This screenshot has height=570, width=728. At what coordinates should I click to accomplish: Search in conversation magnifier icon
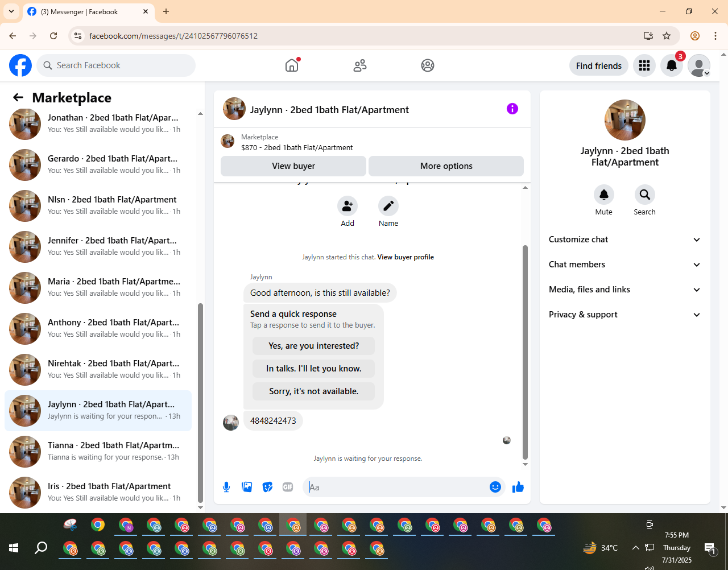click(645, 195)
